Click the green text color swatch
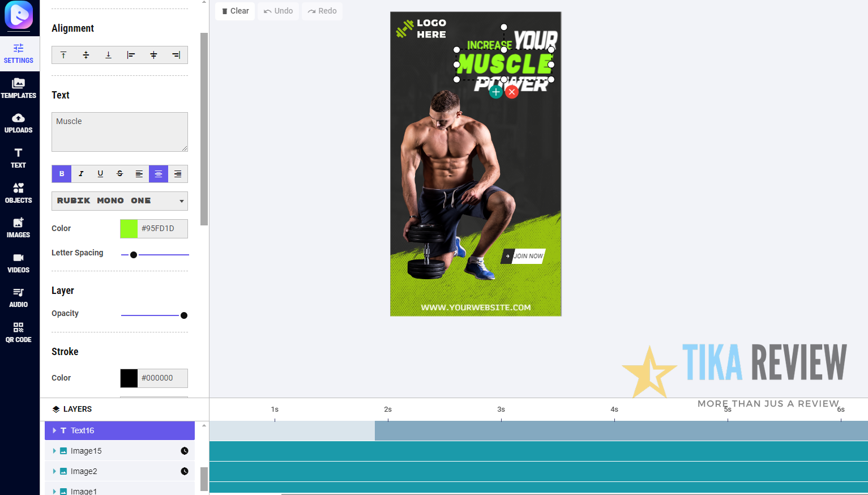The image size is (868, 495). tap(129, 228)
